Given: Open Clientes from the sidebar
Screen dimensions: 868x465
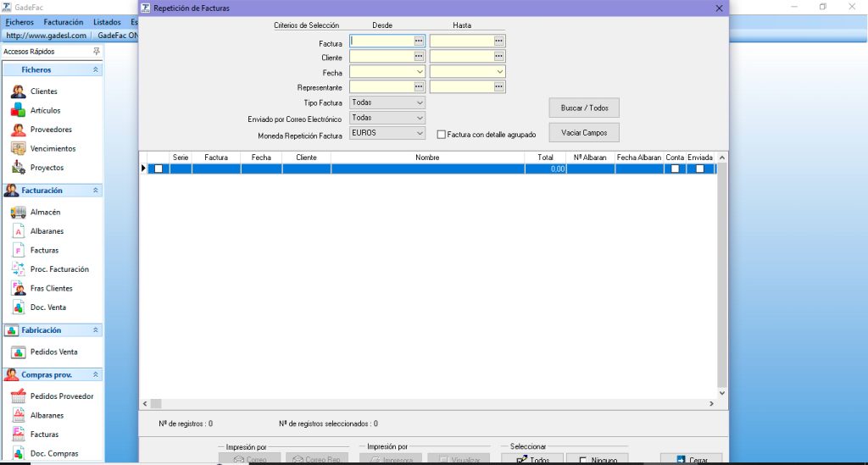Looking at the screenshot, I should pos(43,91).
